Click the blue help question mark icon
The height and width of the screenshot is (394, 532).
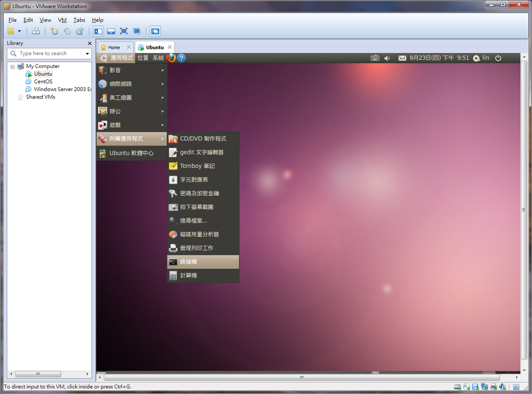coord(181,58)
